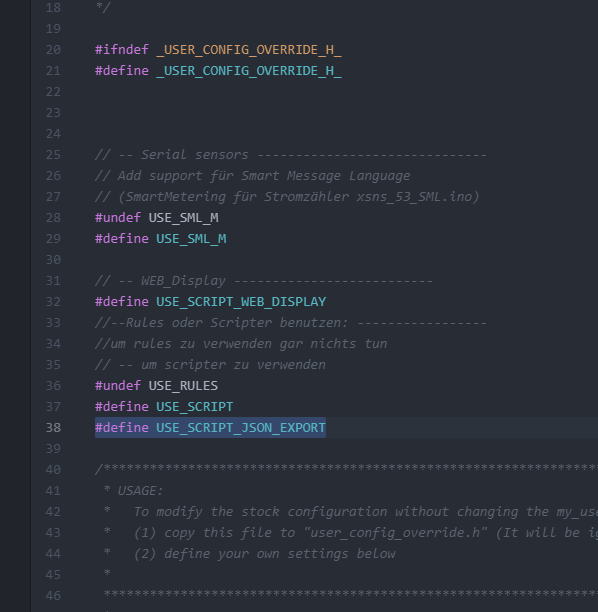
Task: Click _USER_CONFIG_OVERRIDE_H_ on the #define line
Action: coord(249,71)
